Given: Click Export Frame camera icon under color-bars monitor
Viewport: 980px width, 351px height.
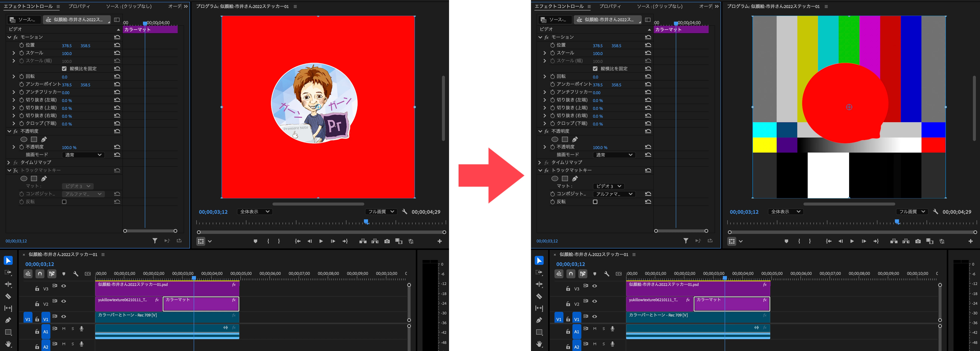Looking at the screenshot, I should (918, 241).
